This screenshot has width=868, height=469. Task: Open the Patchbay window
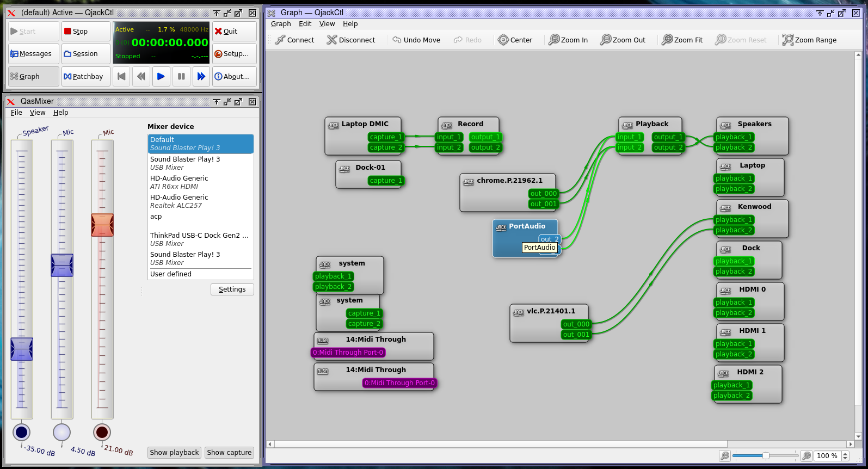(x=84, y=77)
